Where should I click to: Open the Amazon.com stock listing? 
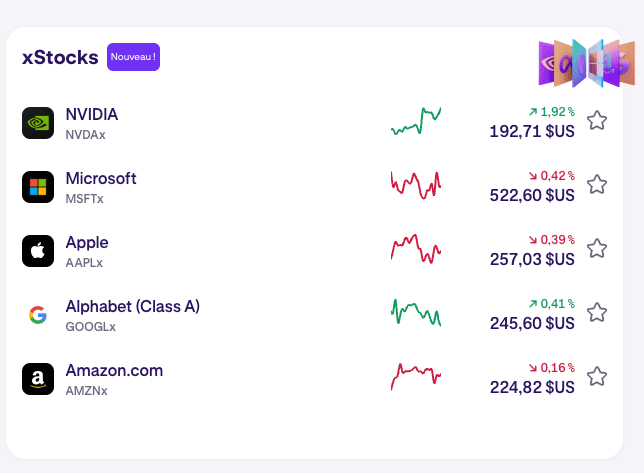pyautogui.click(x=114, y=370)
